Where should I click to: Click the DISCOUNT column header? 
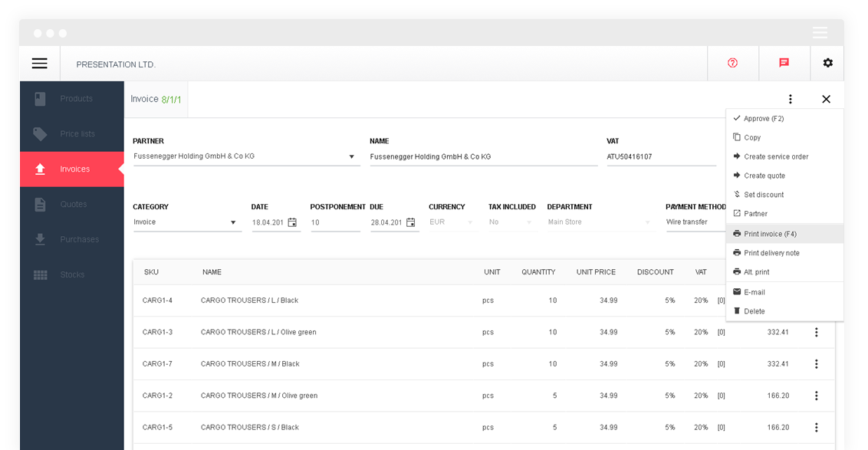point(656,272)
